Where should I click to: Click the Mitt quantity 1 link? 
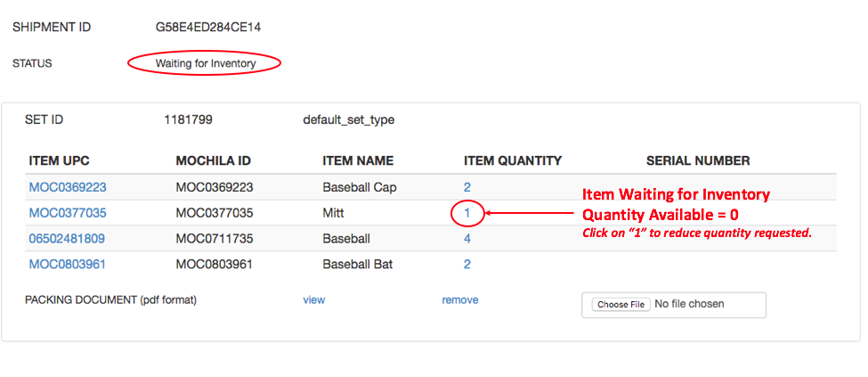(x=467, y=213)
